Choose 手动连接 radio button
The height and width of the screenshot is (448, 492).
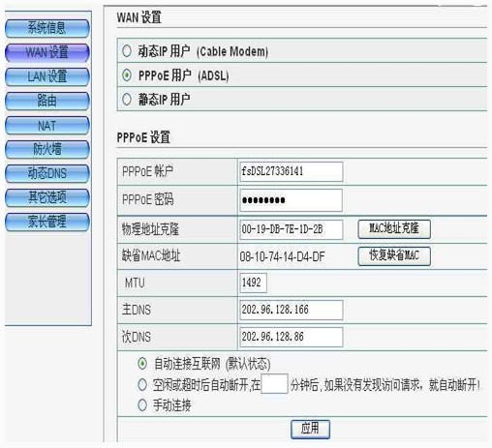(x=142, y=405)
